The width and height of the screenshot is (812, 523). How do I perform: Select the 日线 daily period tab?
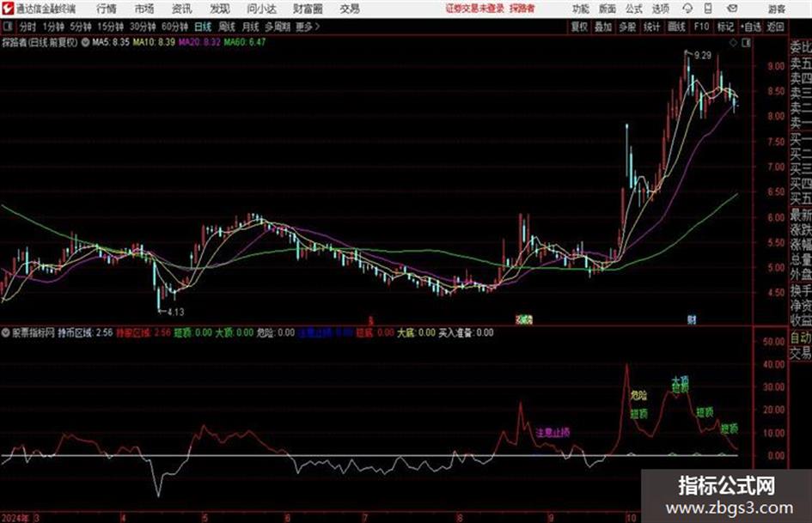[203, 27]
